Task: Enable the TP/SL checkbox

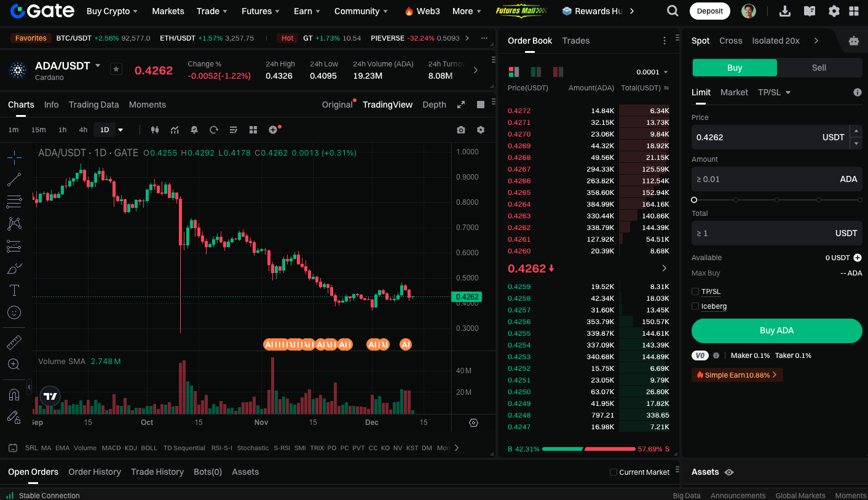Action: pos(695,292)
